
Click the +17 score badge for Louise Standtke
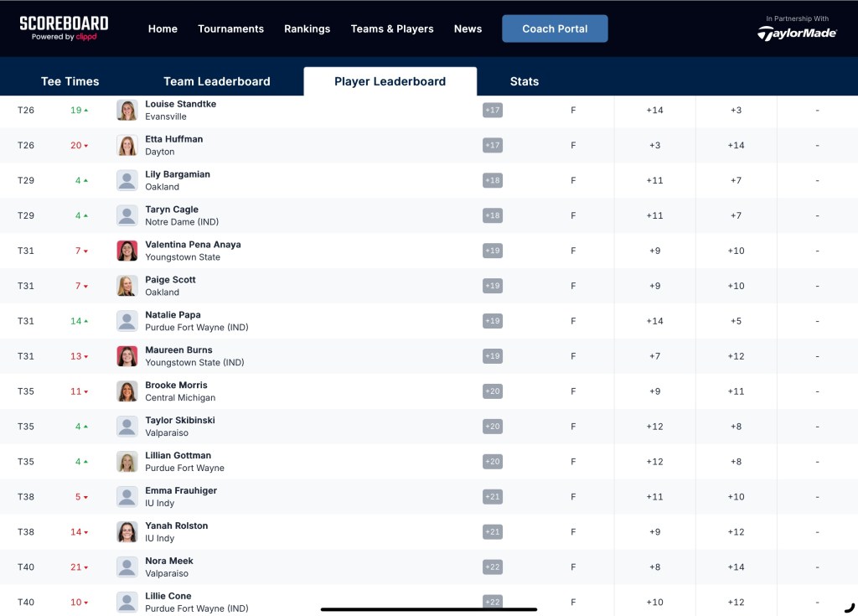click(x=493, y=111)
